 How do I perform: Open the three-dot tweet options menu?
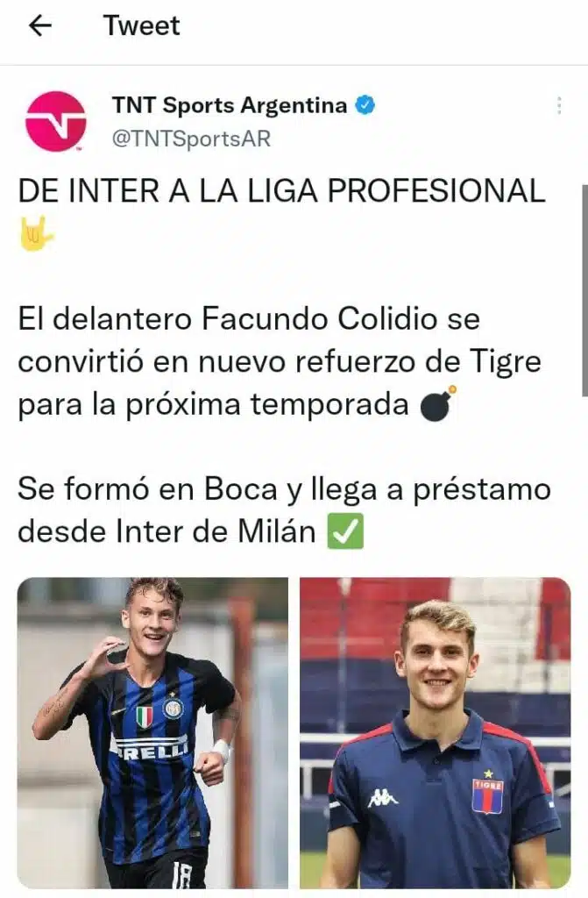(x=559, y=105)
